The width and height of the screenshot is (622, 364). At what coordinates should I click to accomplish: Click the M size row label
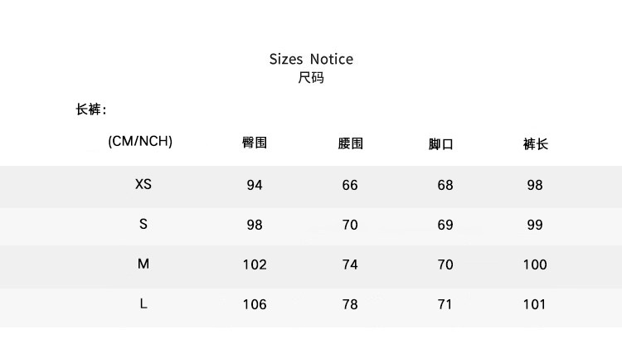click(x=143, y=264)
